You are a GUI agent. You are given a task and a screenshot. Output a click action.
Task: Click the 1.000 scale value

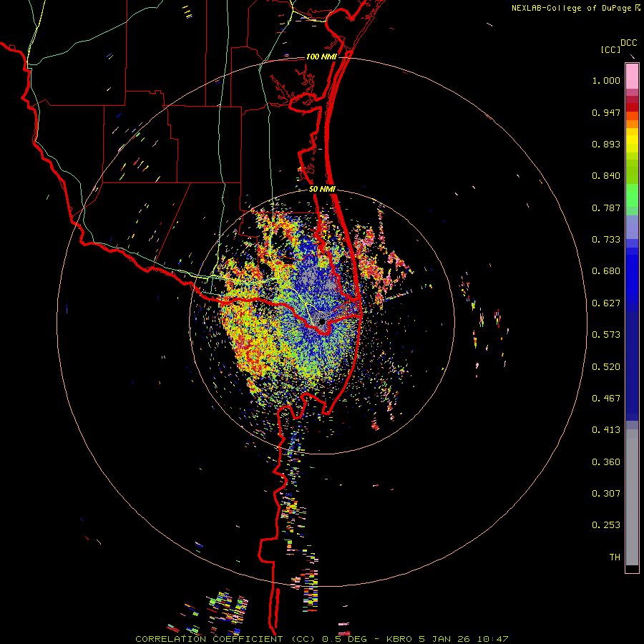[x=606, y=80]
